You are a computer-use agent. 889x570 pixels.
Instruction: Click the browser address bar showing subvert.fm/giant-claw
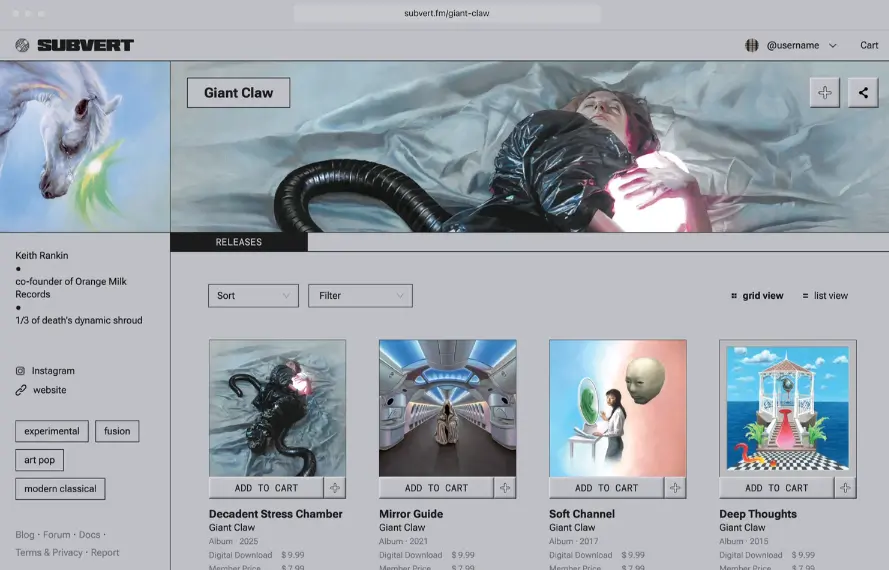coord(447,13)
